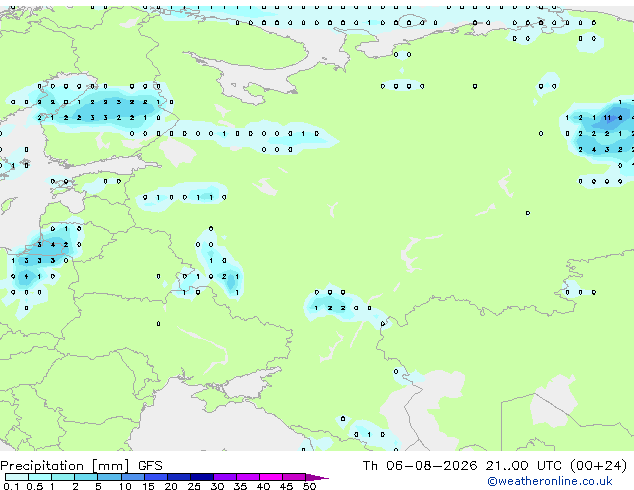
Task: Click the purple over-50 legend arrow tip
Action: tap(317, 477)
